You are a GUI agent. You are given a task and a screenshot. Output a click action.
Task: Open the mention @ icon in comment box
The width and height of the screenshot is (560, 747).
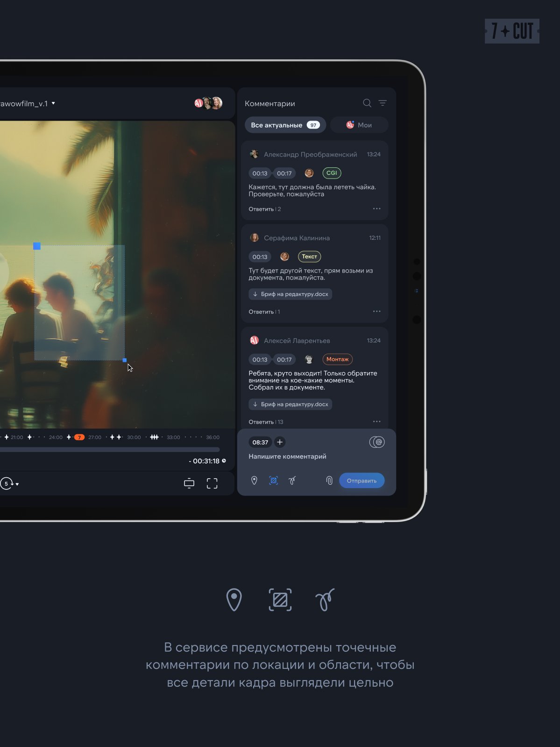tap(377, 442)
